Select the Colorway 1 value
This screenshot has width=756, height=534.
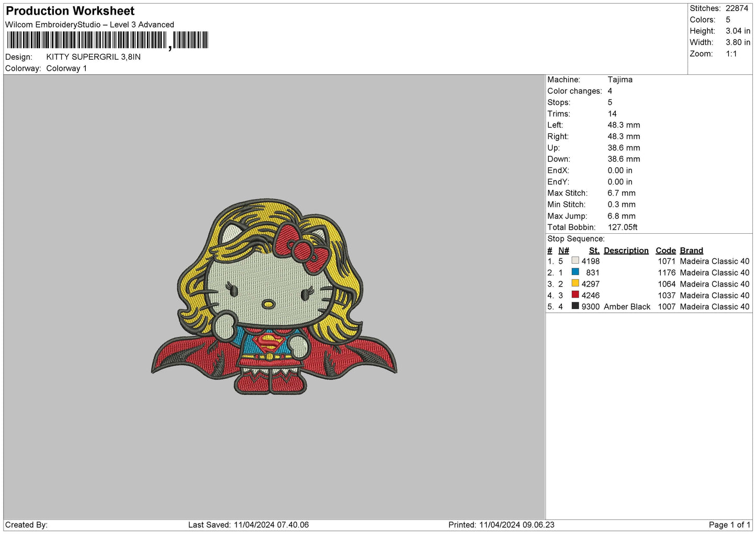66,69
